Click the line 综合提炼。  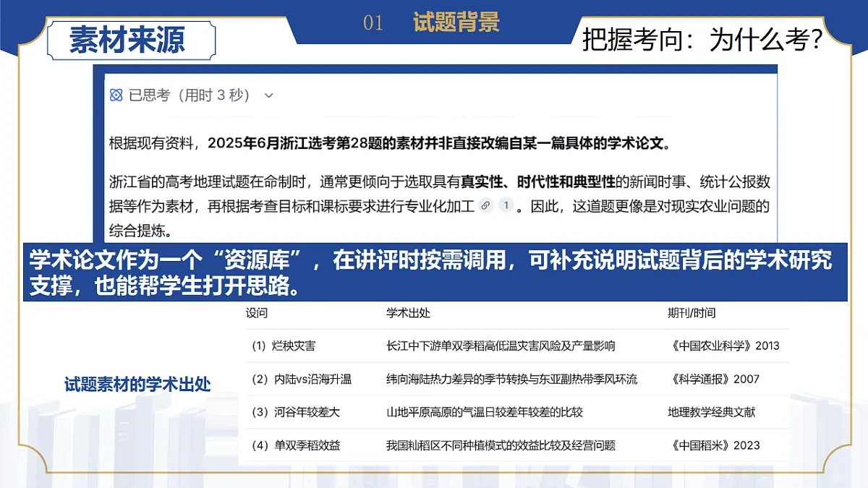point(140,231)
